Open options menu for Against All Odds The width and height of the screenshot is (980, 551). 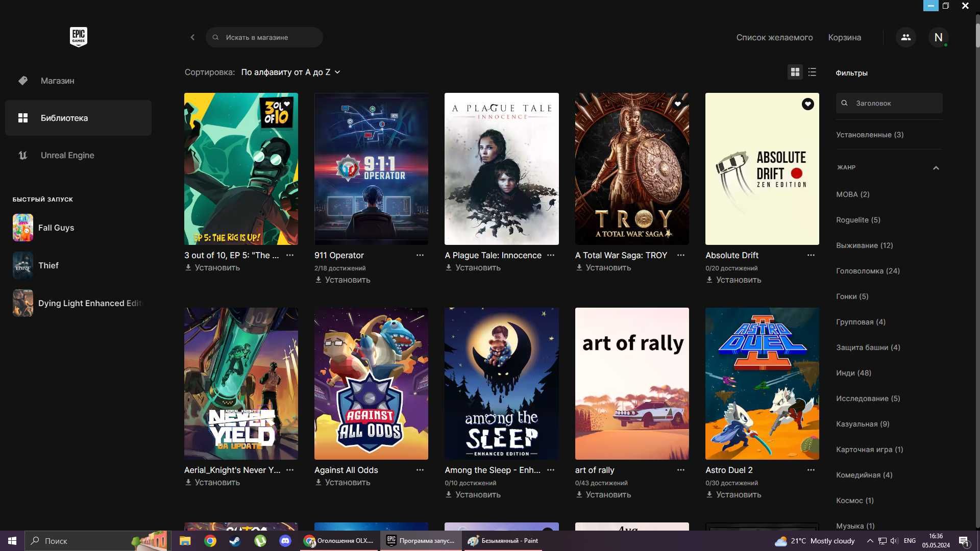coord(420,470)
